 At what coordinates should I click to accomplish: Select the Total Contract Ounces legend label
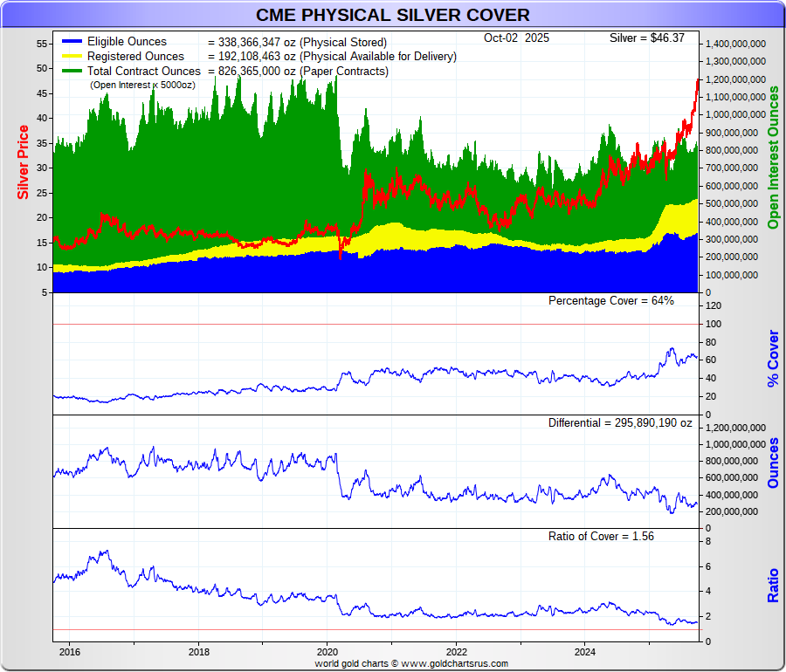(144, 71)
